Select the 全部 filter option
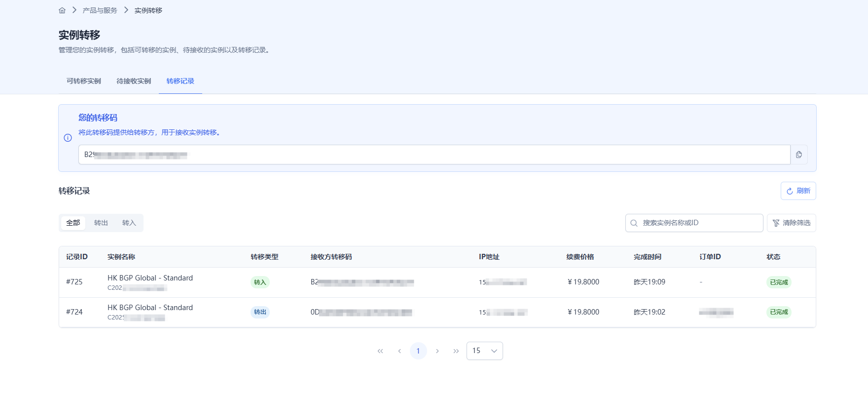Screen dimensions: 868x397 73,223
